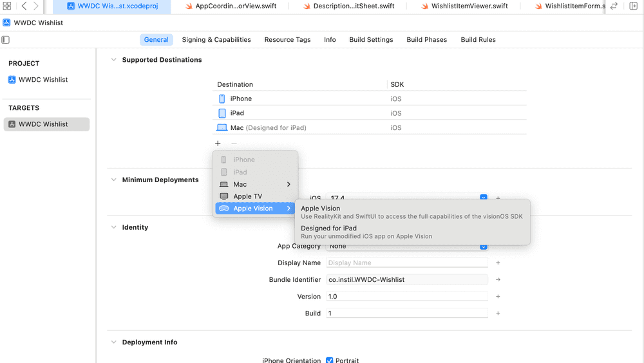Go forward with the right arrow

(36, 6)
